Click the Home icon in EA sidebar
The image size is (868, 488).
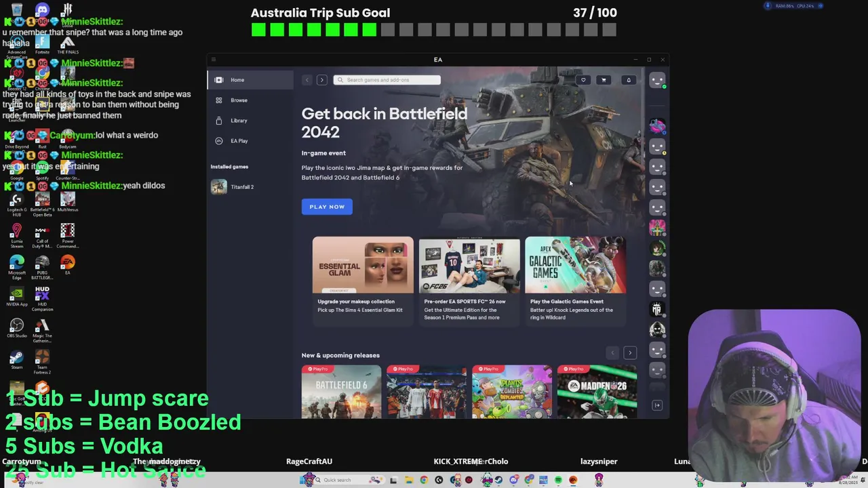click(218, 80)
